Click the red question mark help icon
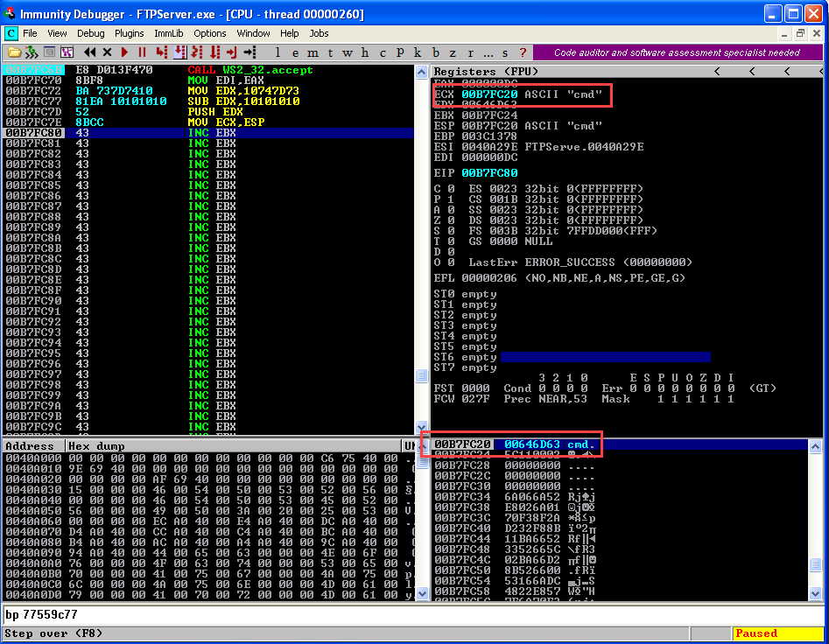The height and width of the screenshot is (644, 829). pos(523,52)
